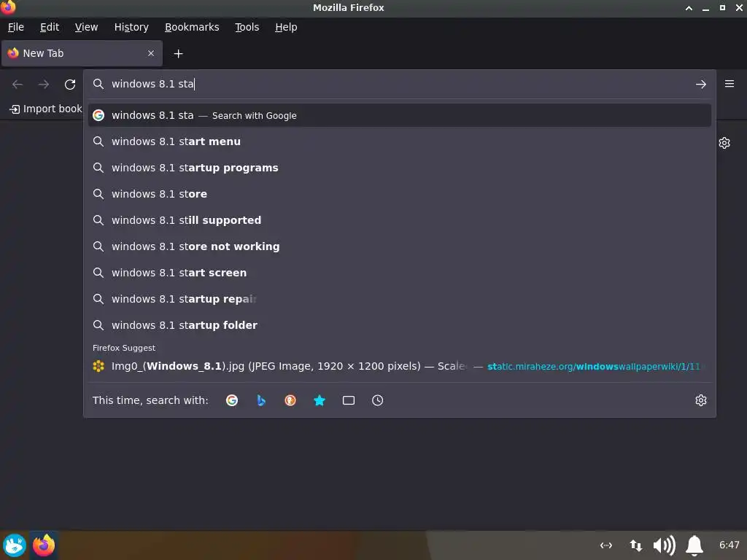This screenshot has width=747, height=560.
Task: Open a new tab with plus button
Action: (x=178, y=54)
